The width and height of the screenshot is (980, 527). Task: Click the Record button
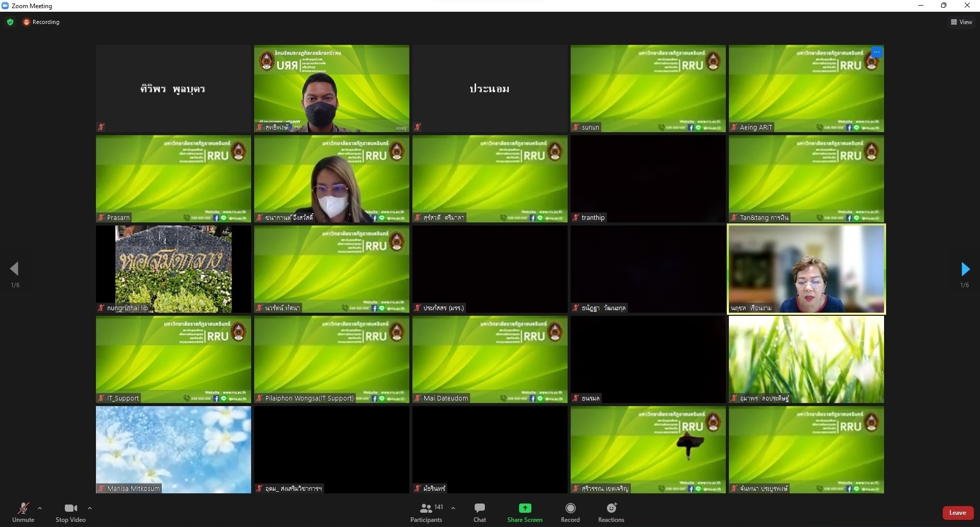pyautogui.click(x=570, y=512)
